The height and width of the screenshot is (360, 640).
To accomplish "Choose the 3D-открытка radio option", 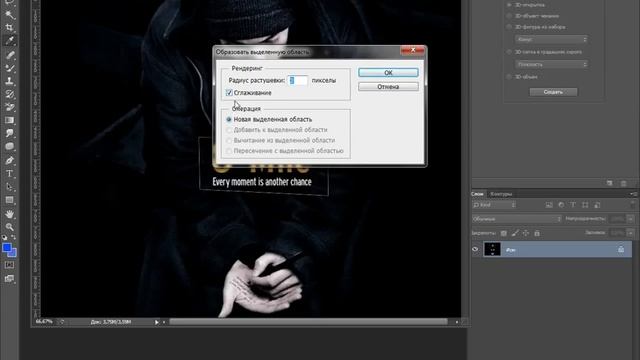I will coord(509,5).
